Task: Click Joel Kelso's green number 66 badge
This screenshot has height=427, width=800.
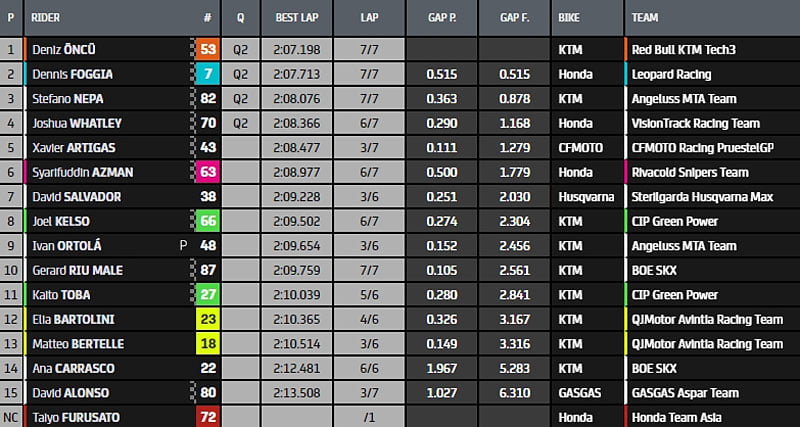Action: click(207, 221)
